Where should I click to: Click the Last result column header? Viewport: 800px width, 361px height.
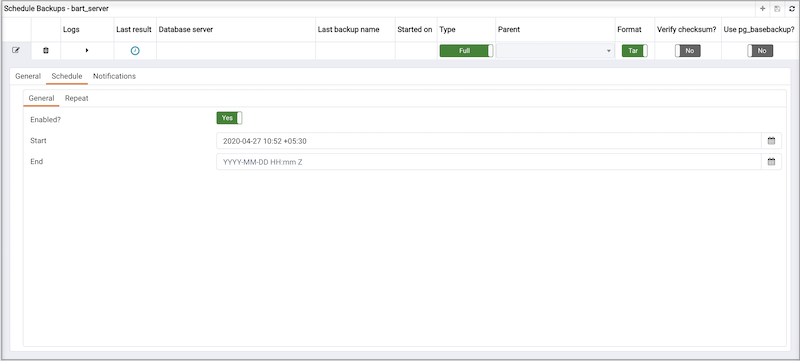click(134, 30)
